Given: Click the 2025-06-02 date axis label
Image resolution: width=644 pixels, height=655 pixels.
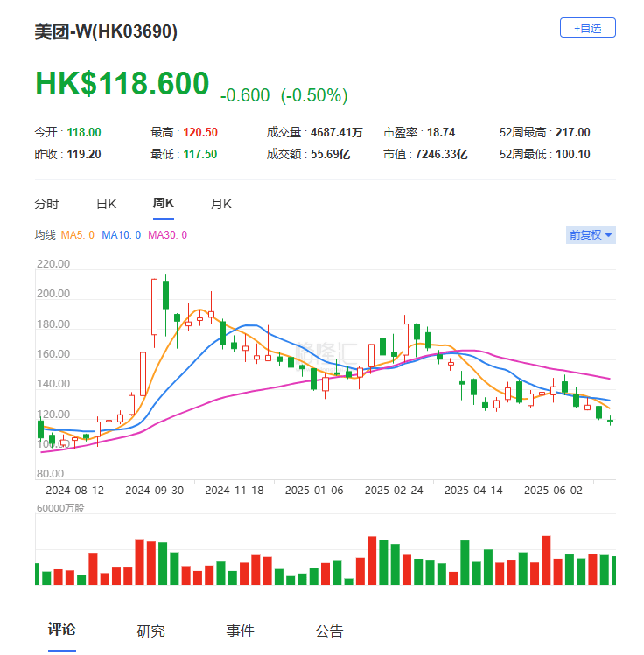Looking at the screenshot, I should [x=553, y=490].
